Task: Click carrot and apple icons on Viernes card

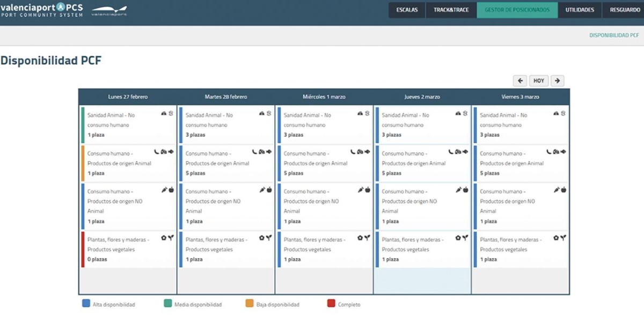Action: (561, 189)
